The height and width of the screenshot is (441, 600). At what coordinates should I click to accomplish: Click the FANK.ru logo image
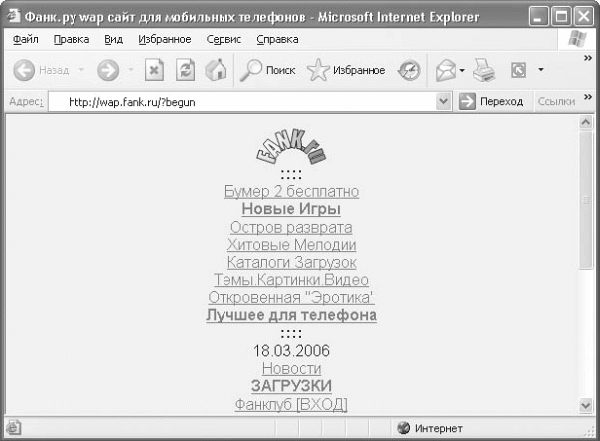291,147
